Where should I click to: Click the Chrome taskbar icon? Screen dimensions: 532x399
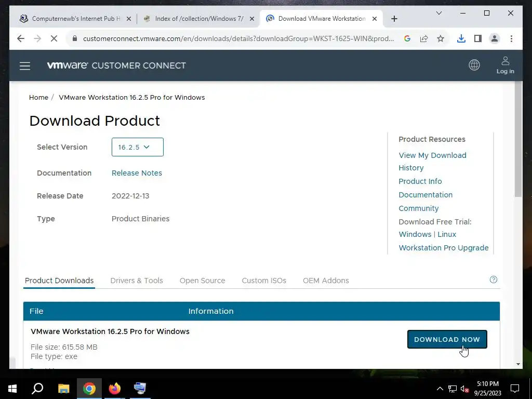pyautogui.click(x=89, y=389)
